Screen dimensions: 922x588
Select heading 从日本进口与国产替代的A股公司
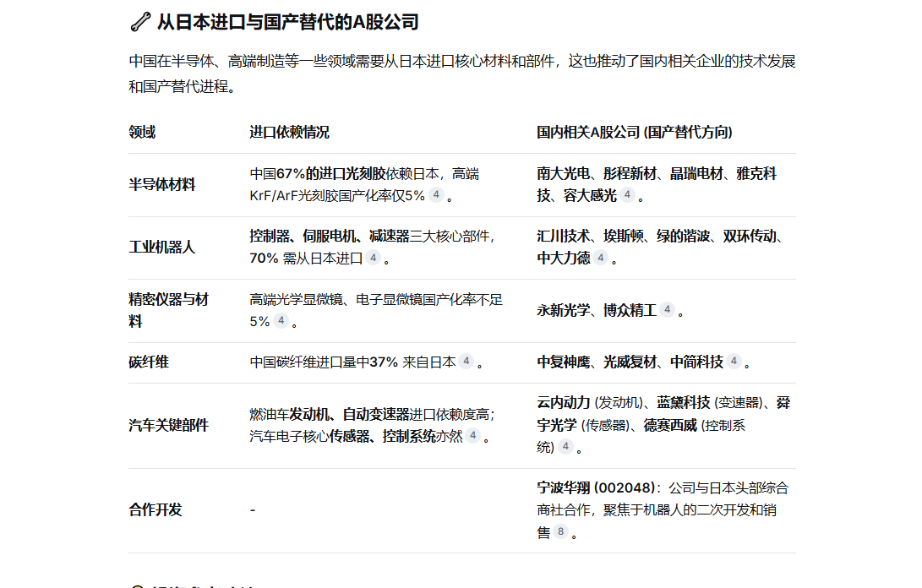coord(288,22)
